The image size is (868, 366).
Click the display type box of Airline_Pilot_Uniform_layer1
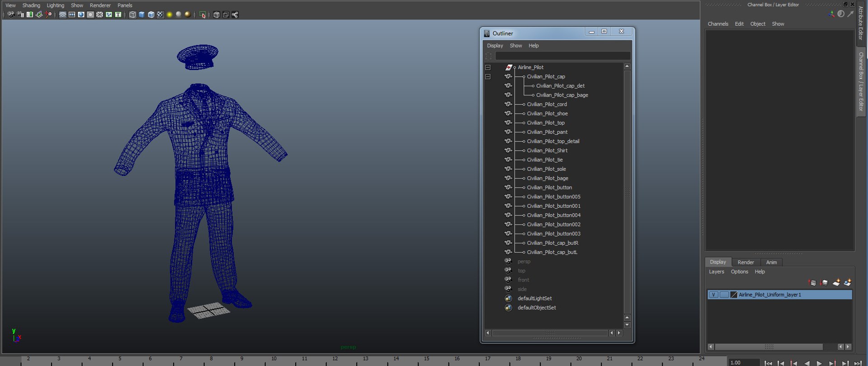coord(724,295)
